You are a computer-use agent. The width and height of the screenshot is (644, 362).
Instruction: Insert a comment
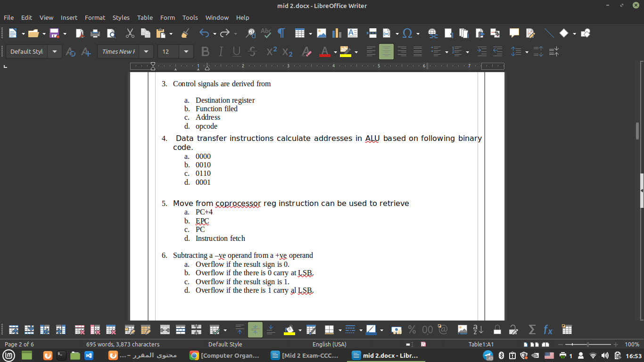coord(514,33)
